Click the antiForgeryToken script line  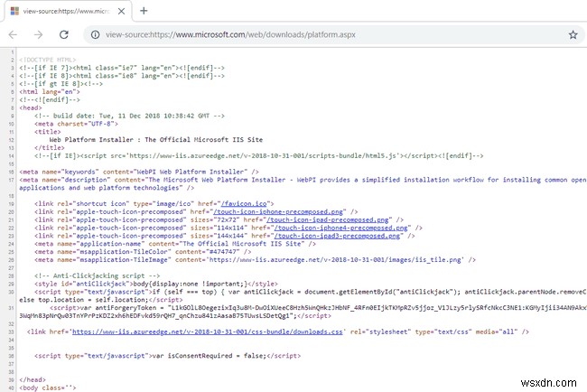click(x=303, y=312)
